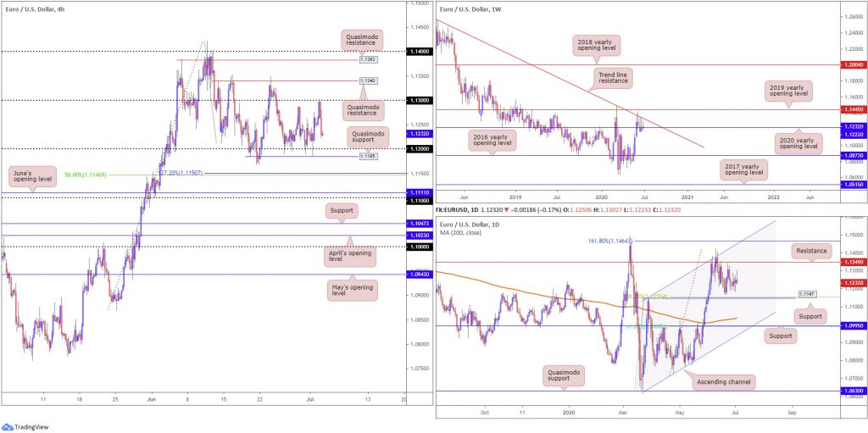Select the '2018 yearly opening level' callout
This screenshot has width=868, height=433.
click(x=598, y=46)
